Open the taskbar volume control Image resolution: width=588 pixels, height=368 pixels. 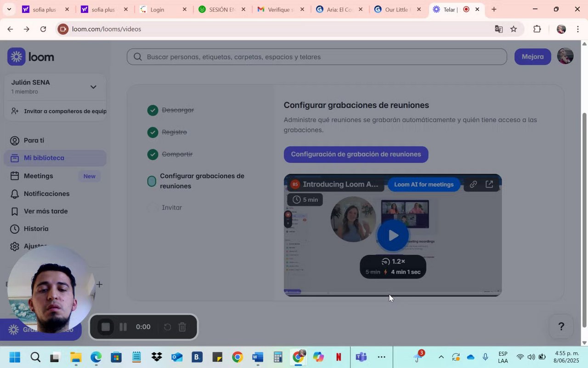[531, 357]
